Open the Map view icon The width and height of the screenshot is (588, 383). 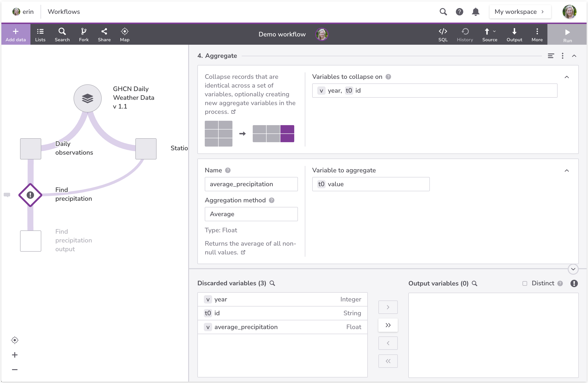125,34
